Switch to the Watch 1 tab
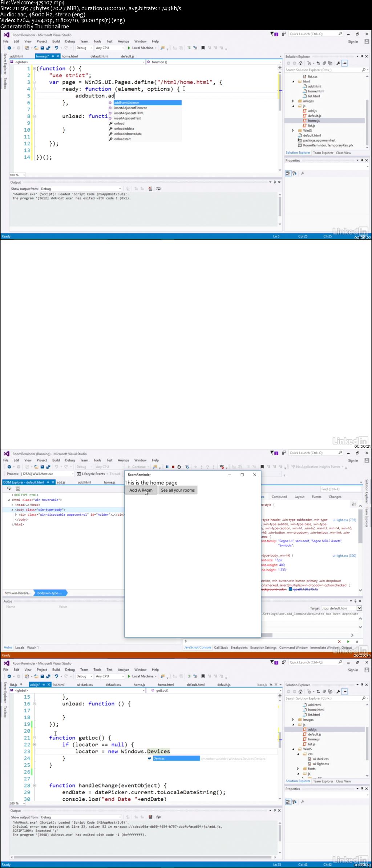Screen dimensions: 372x868 point(33,648)
